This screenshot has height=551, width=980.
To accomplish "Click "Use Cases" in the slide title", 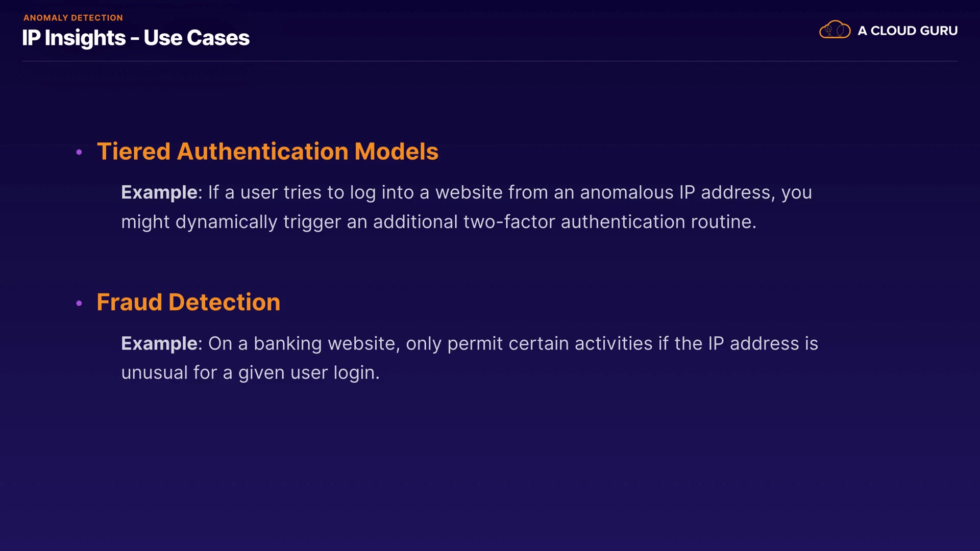I will (x=197, y=38).
